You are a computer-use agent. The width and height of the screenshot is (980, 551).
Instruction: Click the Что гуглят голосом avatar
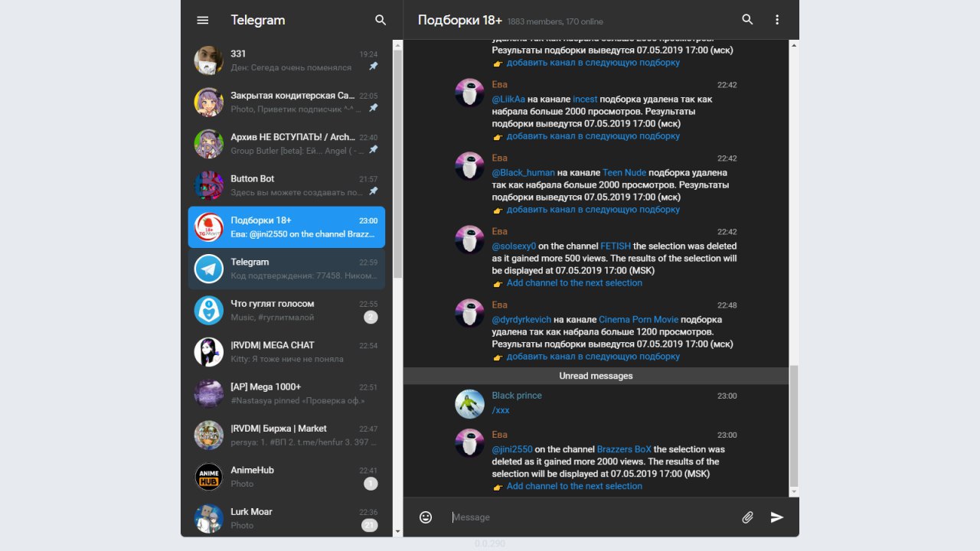[209, 310]
